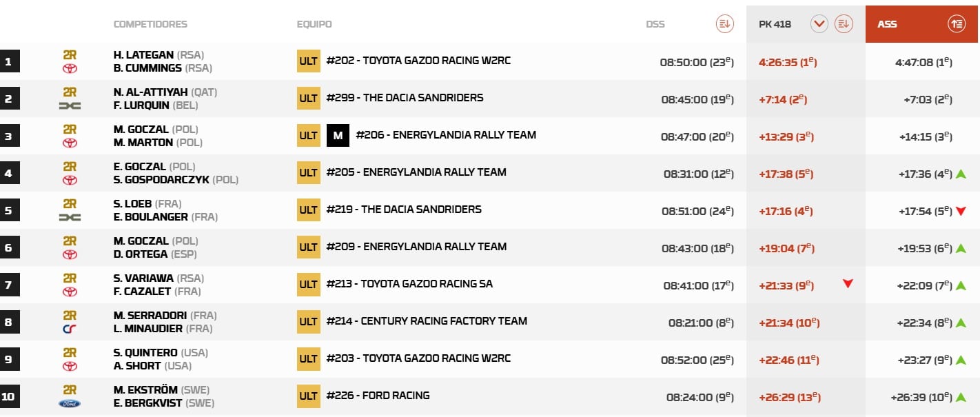Click the position 1 rank box
The width and height of the screenshot is (980, 417).
9,61
